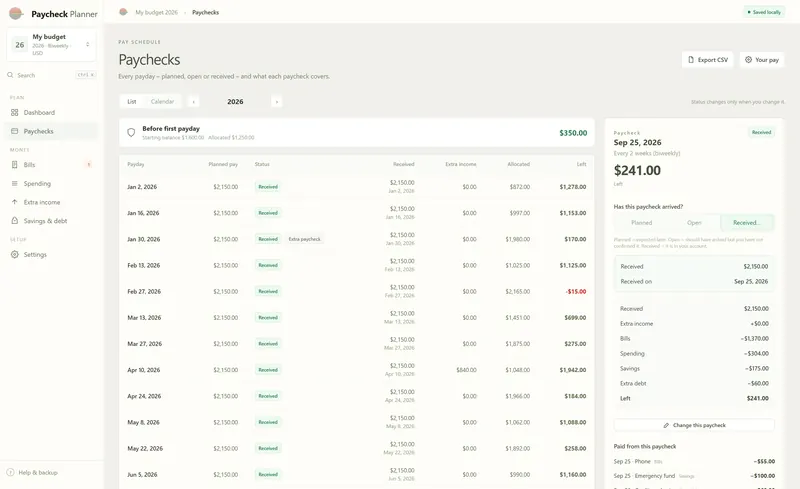Click the Export CSV document icon

tap(691, 60)
